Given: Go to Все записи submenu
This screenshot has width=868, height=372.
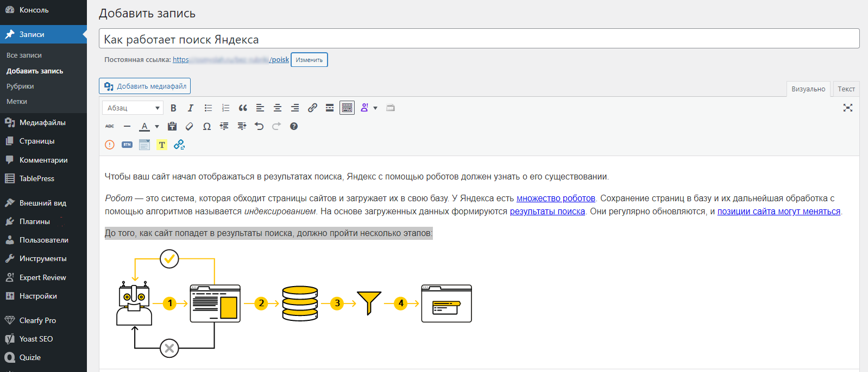Looking at the screenshot, I should [24, 55].
